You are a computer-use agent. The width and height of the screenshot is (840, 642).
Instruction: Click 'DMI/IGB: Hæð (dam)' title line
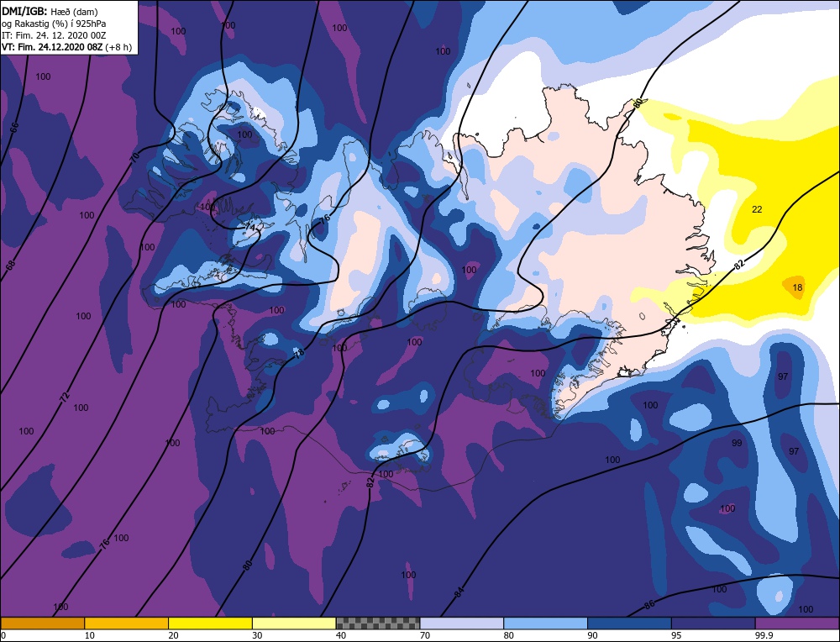tap(50, 12)
